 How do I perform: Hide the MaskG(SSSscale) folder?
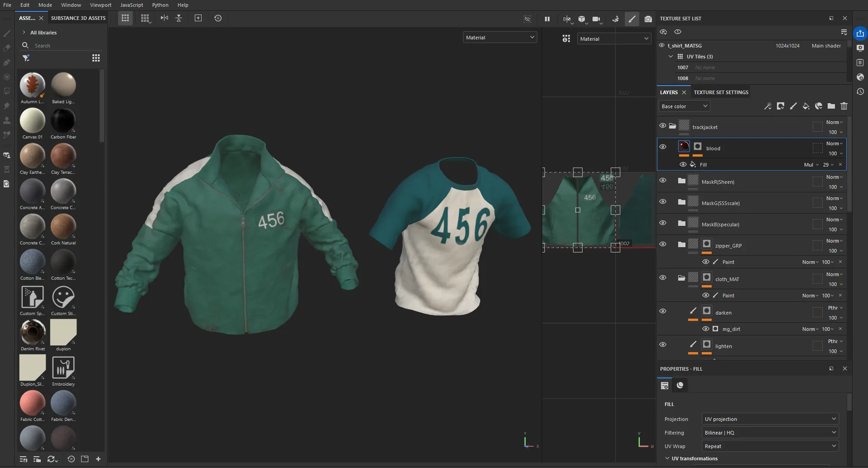[x=663, y=202]
